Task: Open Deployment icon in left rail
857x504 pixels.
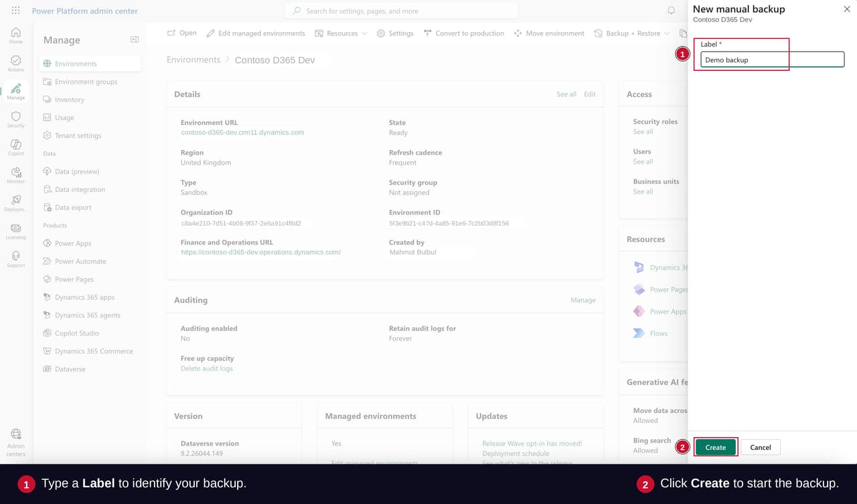Action: [x=16, y=203]
